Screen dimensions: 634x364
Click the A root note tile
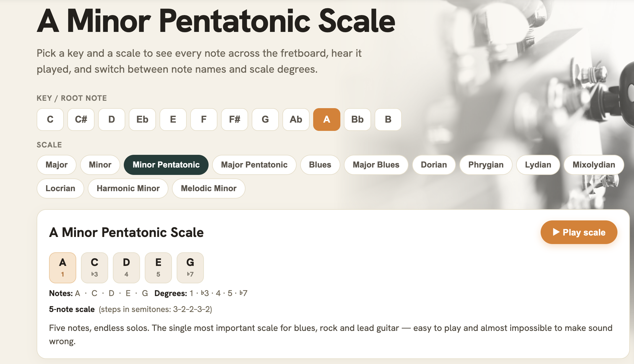coord(63,268)
